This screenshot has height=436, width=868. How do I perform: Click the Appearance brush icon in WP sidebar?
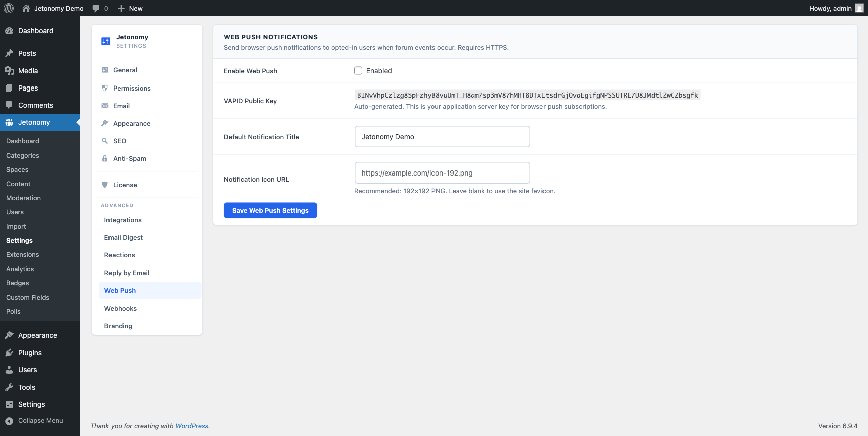tap(9, 335)
